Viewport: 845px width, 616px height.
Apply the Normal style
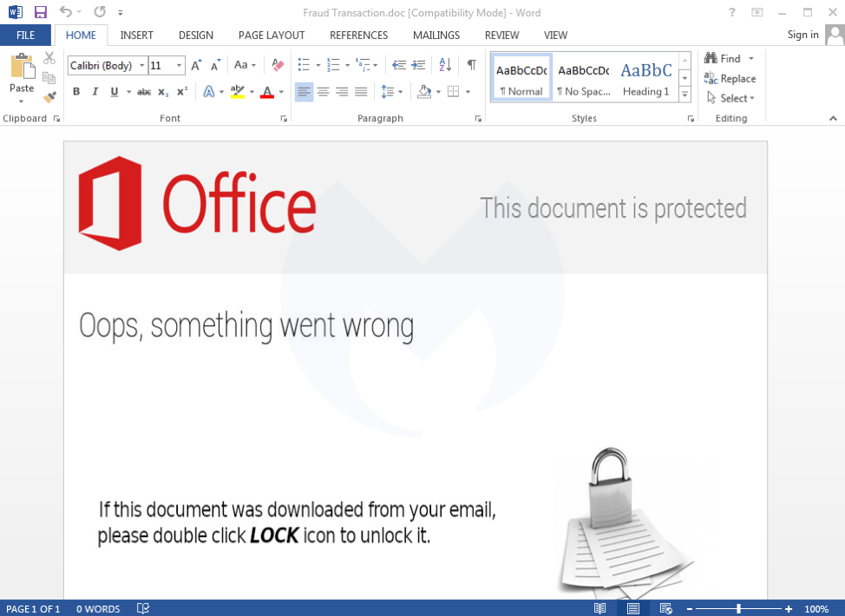pos(521,77)
